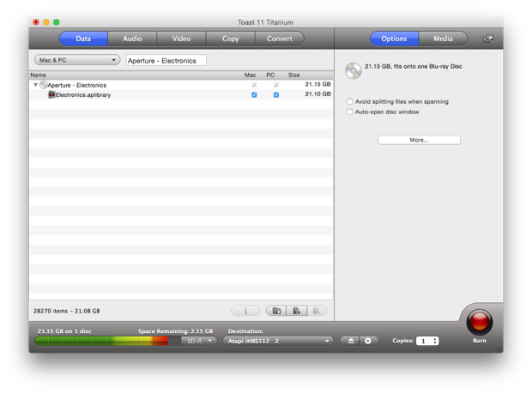
Task: Click the add files icon button
Action: point(297,311)
